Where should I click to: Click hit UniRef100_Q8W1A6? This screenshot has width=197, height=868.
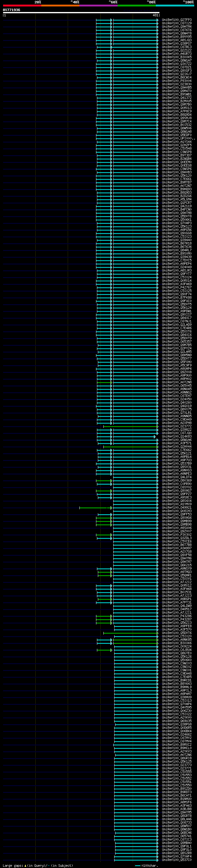coord(176,440)
